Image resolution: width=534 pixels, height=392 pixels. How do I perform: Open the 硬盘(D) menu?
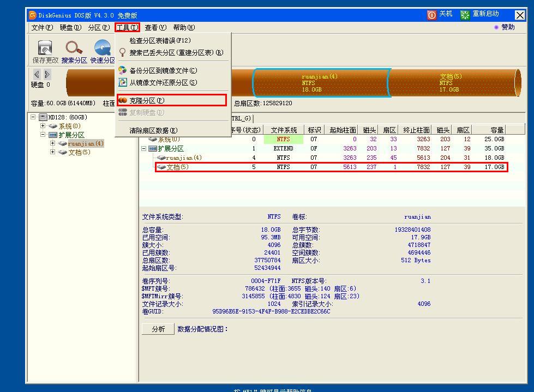point(70,28)
